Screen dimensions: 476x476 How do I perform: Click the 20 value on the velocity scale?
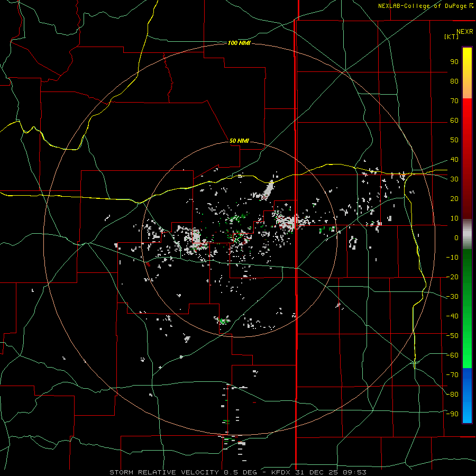point(454,199)
